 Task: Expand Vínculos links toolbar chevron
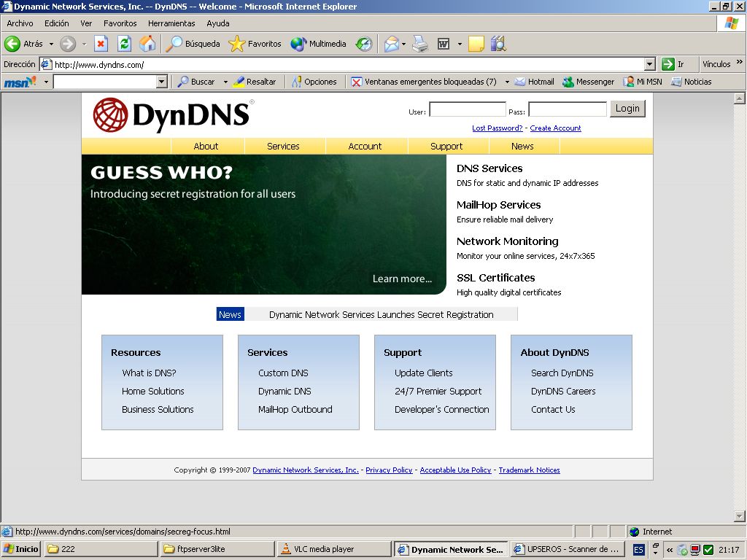pyautogui.click(x=740, y=62)
